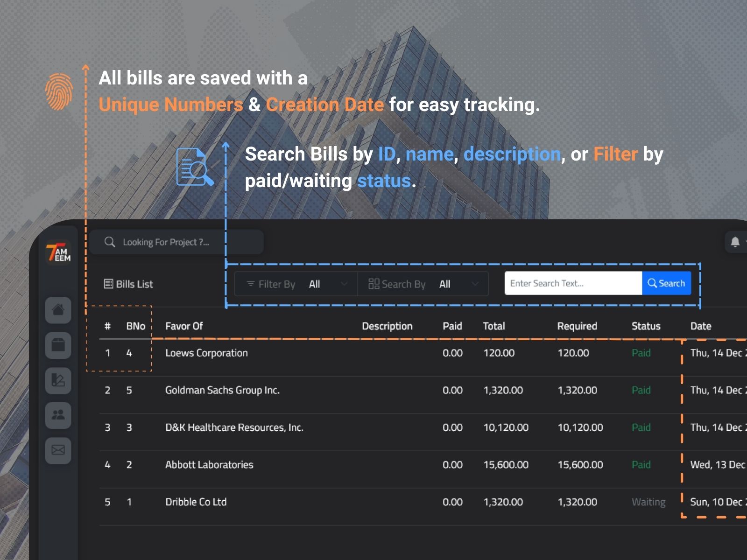Image resolution: width=747 pixels, height=560 pixels.
Task: Click the Looking For Project search box
Action: point(177,242)
